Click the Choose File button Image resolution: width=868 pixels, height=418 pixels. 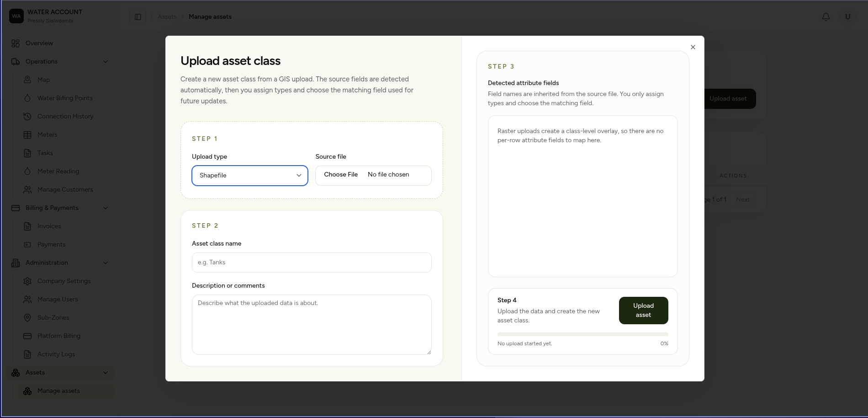coord(341,174)
